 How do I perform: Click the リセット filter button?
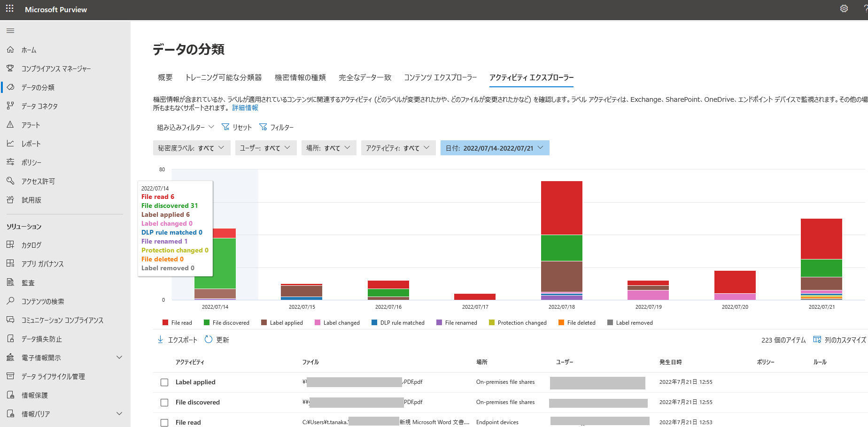237,127
